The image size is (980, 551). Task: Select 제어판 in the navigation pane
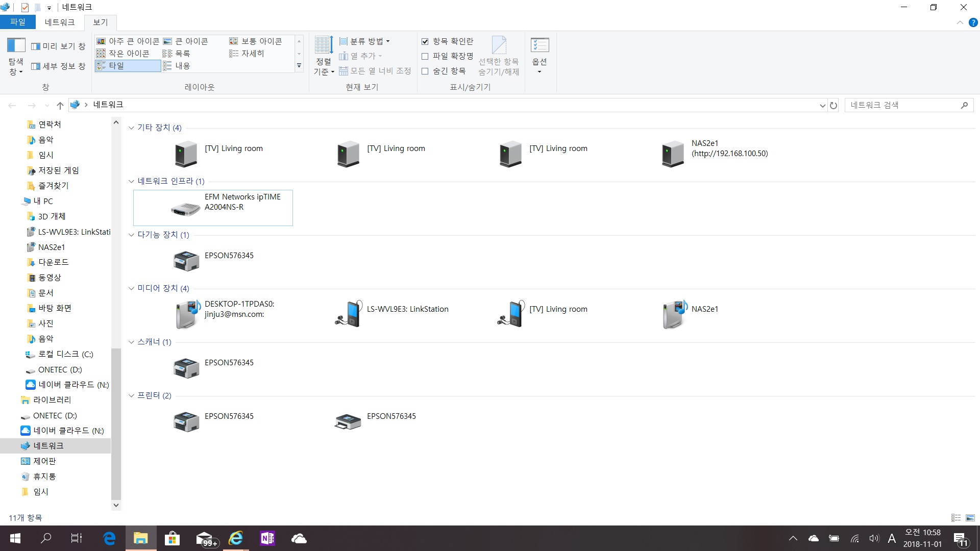[x=38, y=461]
